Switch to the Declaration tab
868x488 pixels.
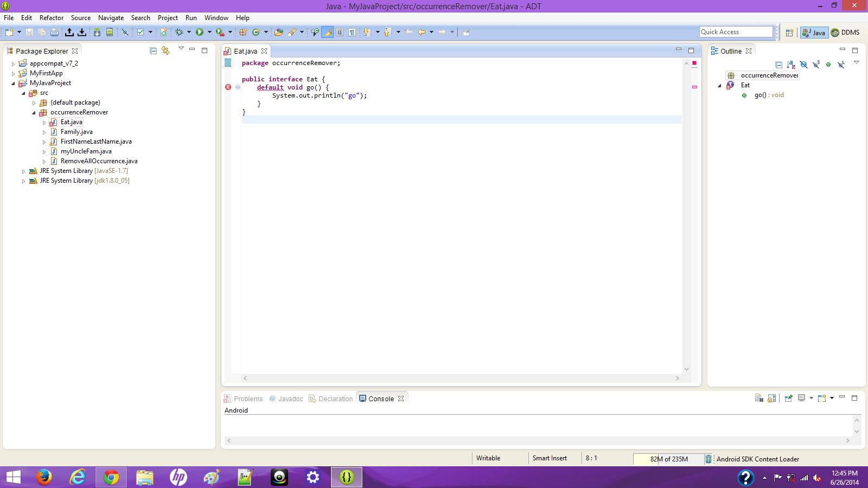click(330, 399)
